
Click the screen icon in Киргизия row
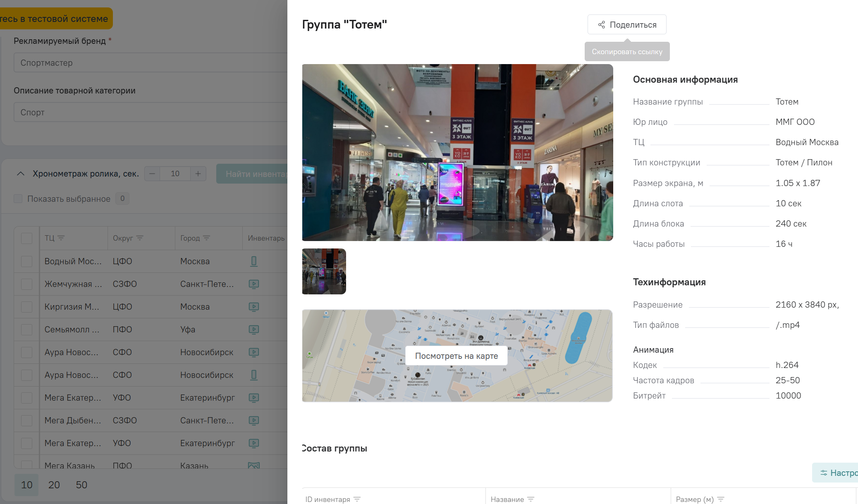pyautogui.click(x=254, y=307)
